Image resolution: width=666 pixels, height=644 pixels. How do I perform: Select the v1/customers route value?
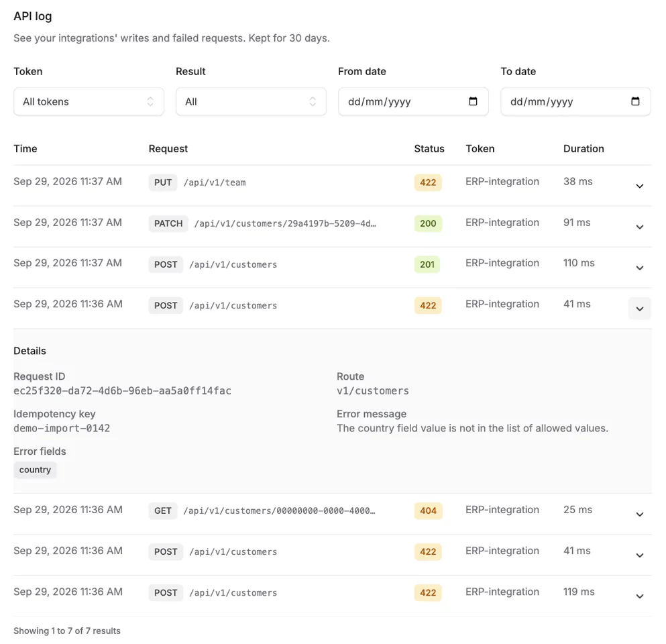[372, 391]
